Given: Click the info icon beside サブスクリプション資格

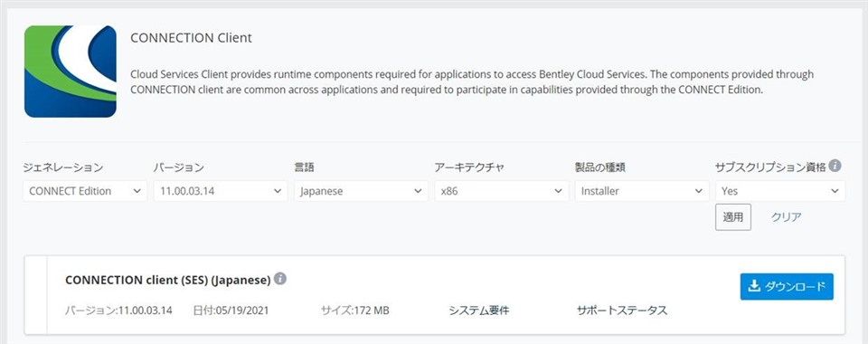Looking at the screenshot, I should click(835, 166).
